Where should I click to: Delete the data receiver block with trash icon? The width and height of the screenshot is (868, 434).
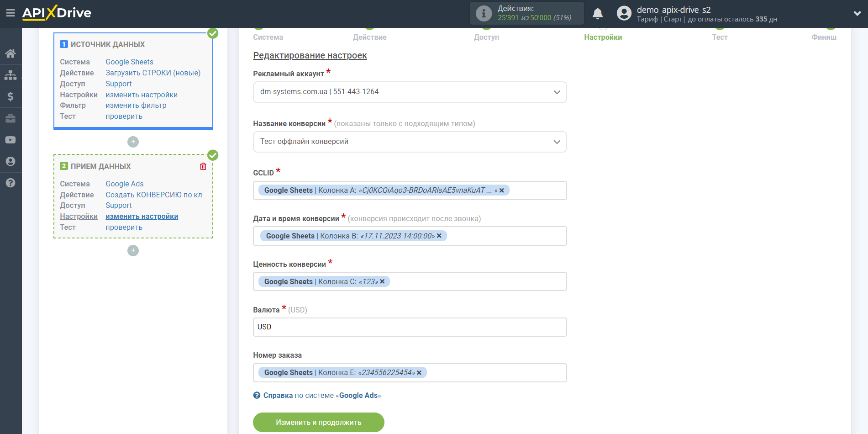coord(203,166)
